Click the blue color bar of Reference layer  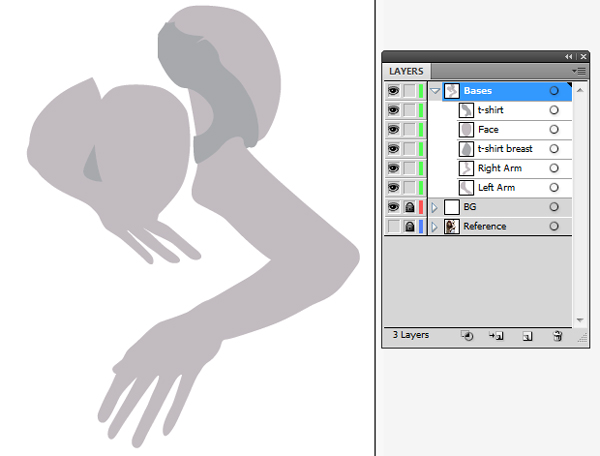[x=421, y=226]
